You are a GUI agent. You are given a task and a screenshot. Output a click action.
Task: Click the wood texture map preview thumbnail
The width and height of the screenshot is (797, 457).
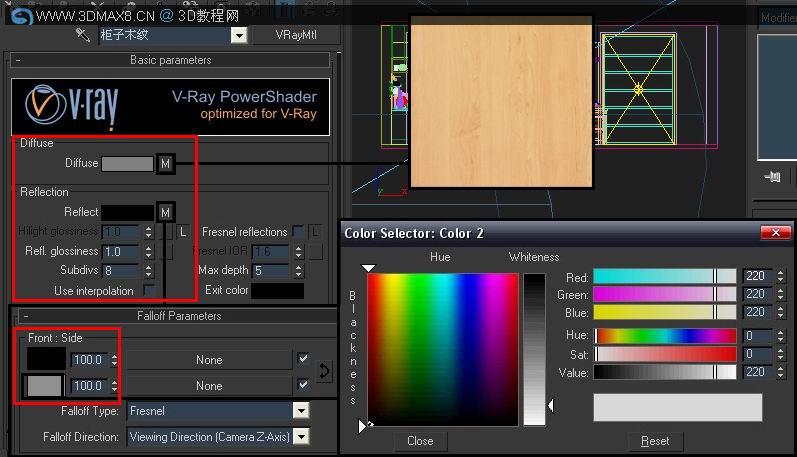pyautogui.click(x=501, y=102)
